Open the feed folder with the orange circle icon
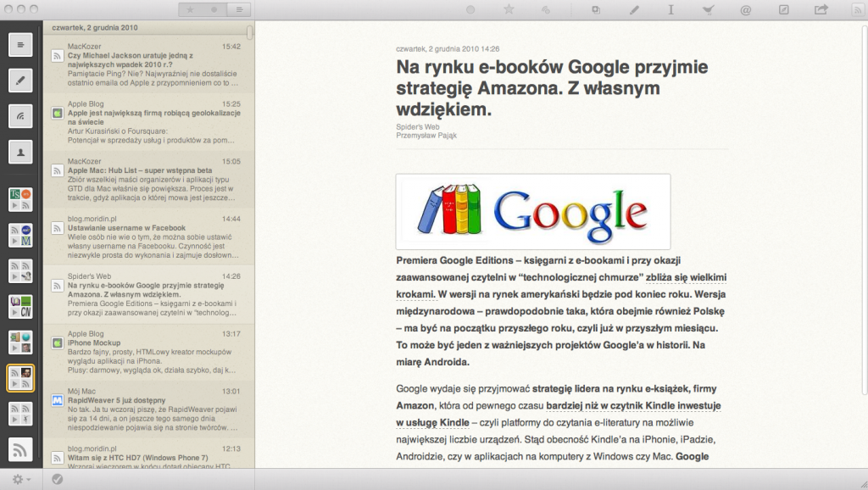868x490 pixels. click(20, 199)
